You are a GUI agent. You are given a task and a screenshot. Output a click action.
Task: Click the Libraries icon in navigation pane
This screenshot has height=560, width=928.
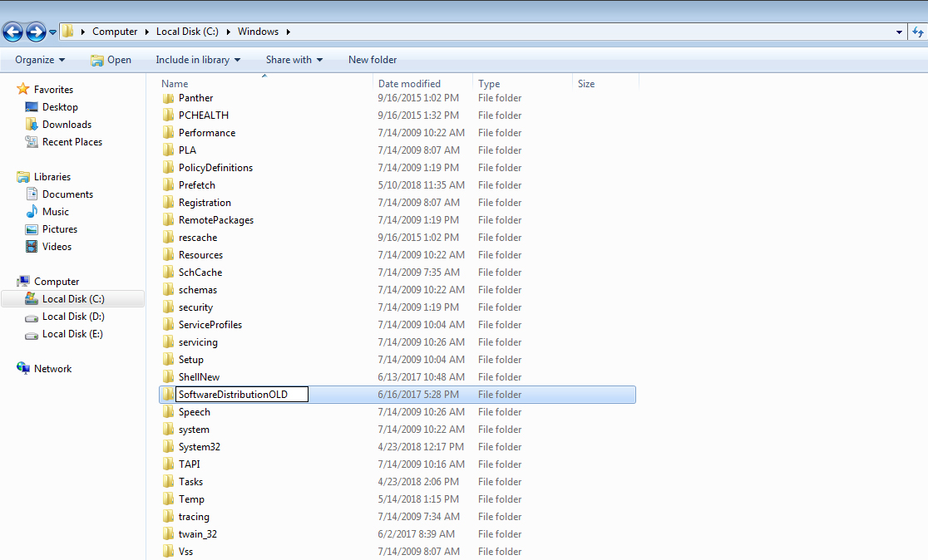23,177
